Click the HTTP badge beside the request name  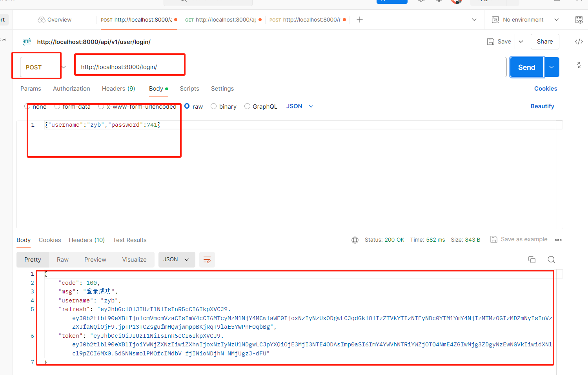26,42
